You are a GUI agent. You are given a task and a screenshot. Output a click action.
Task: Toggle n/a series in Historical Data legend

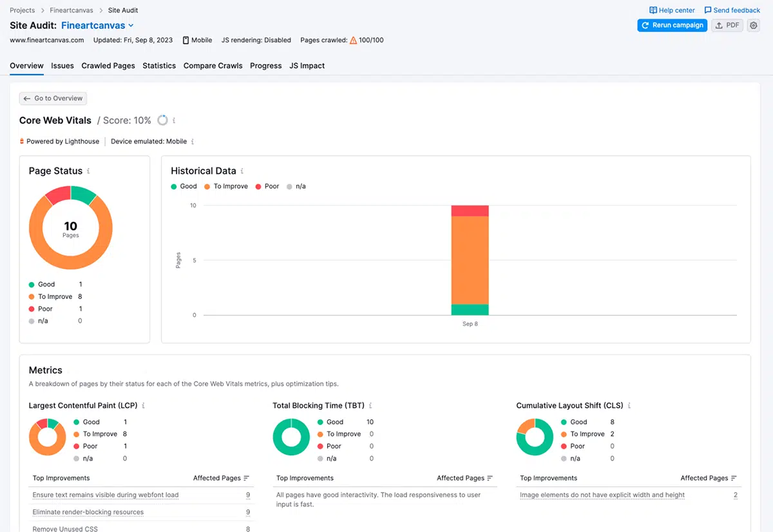(x=296, y=186)
